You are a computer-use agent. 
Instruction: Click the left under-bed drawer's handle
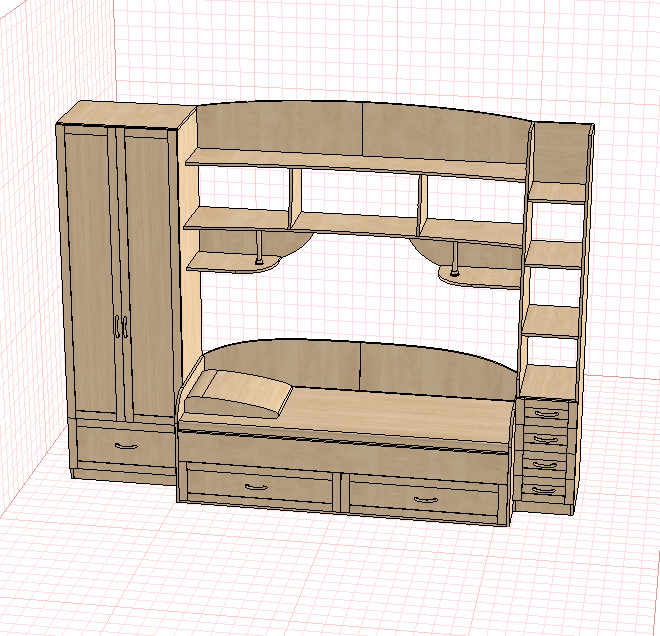pos(256,487)
